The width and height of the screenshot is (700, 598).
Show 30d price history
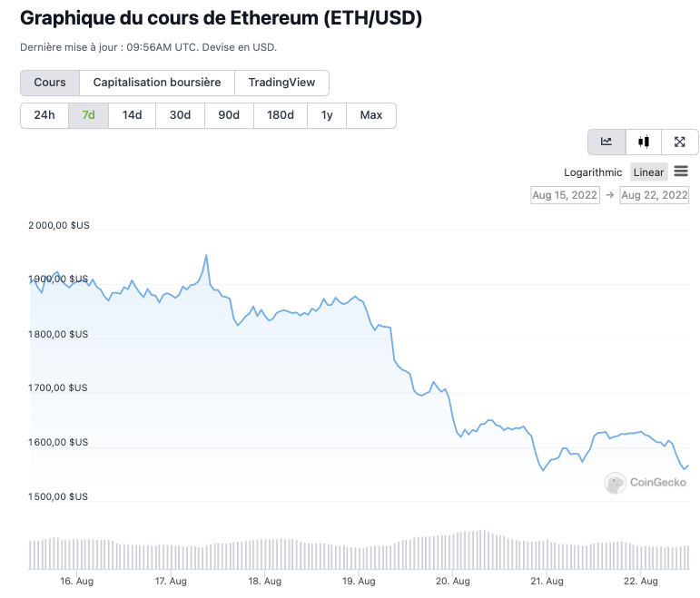pos(180,115)
